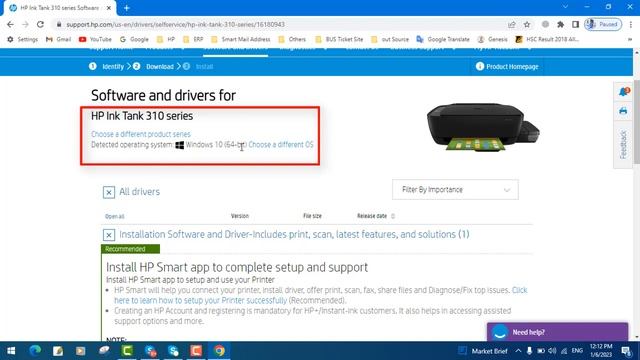
Task: Click Choose a different product series
Action: click(141, 134)
